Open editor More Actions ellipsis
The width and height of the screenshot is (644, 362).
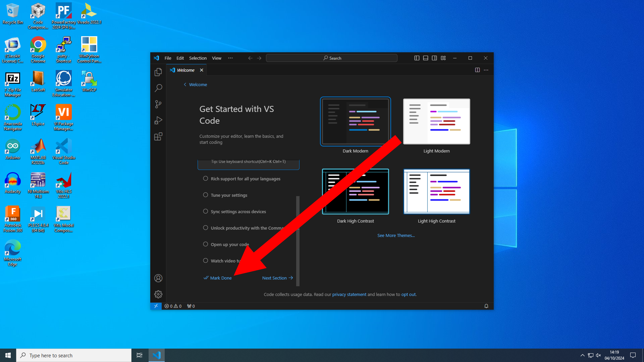[x=486, y=70]
